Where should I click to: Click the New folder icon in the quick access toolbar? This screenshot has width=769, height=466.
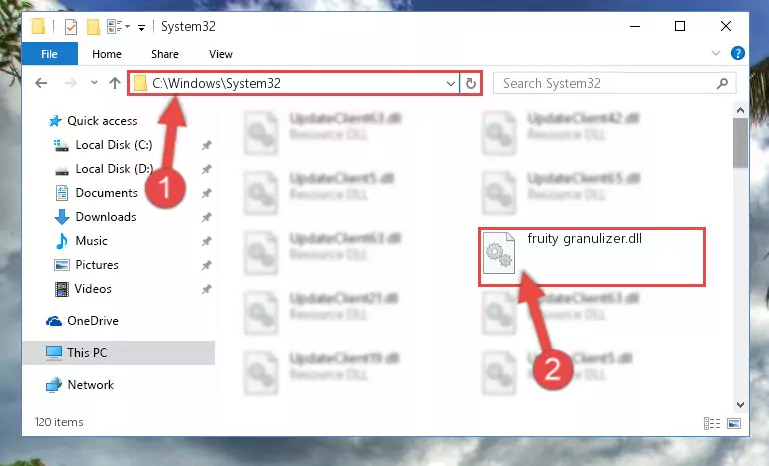93,26
